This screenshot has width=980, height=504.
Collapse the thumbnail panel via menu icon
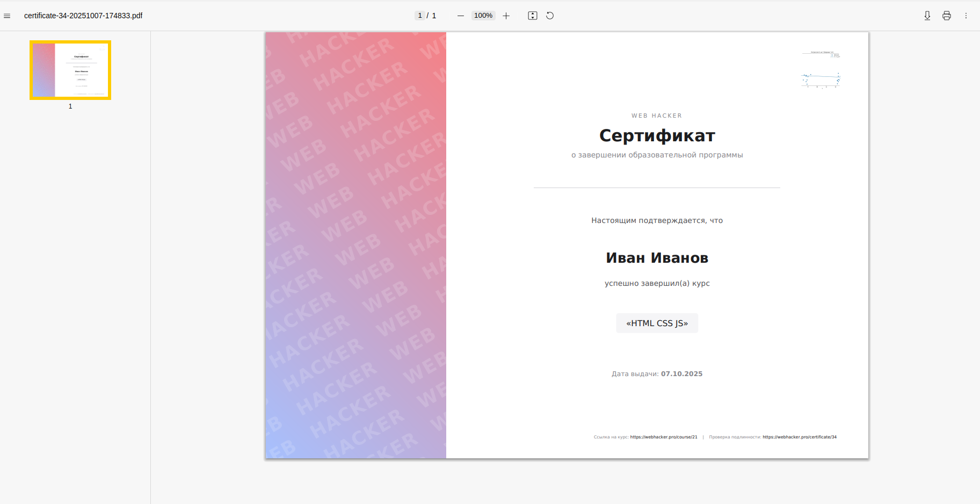[7, 16]
